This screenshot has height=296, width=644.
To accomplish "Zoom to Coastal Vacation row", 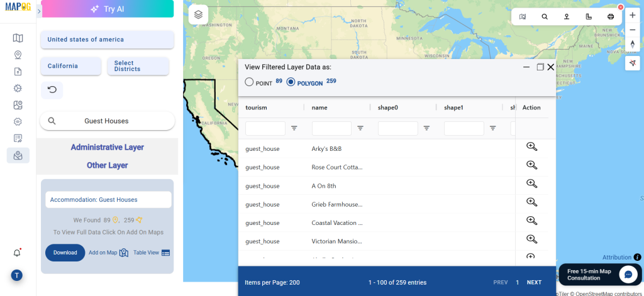I will tap(532, 221).
